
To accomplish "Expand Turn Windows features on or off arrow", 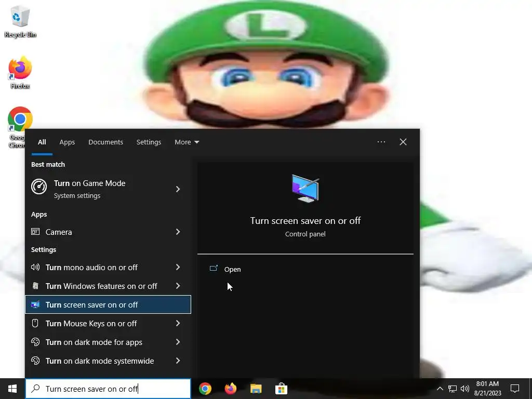I will [178, 286].
